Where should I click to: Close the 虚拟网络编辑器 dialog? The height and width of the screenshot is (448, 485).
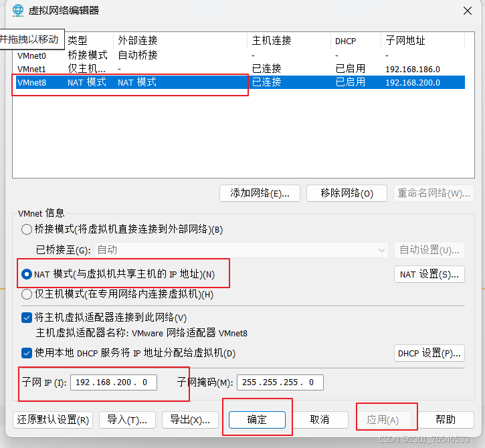pyautogui.click(x=468, y=11)
